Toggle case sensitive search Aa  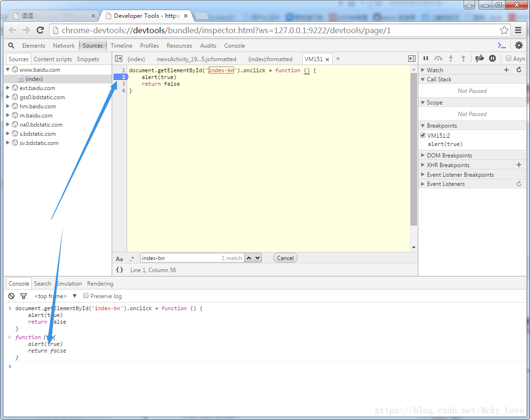119,259
